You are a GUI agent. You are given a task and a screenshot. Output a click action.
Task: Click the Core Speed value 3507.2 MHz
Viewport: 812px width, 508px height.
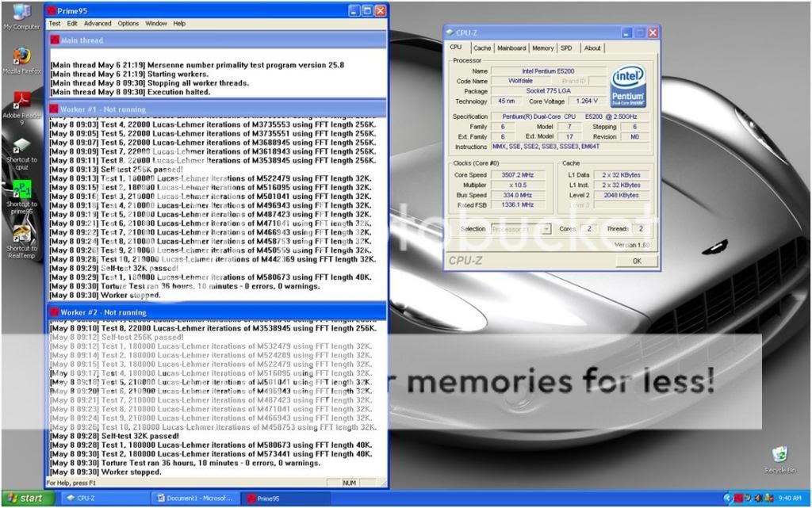point(518,175)
